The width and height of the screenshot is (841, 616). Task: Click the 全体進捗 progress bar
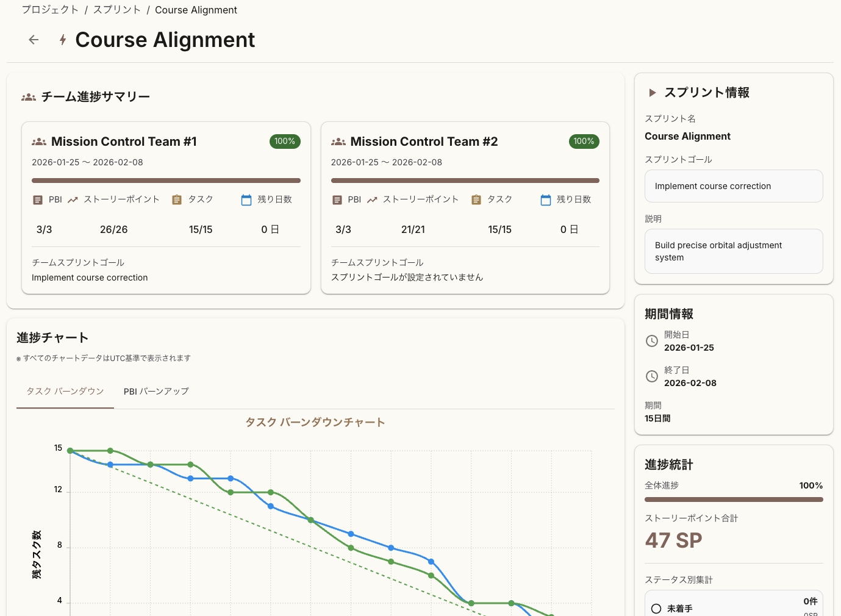734,500
